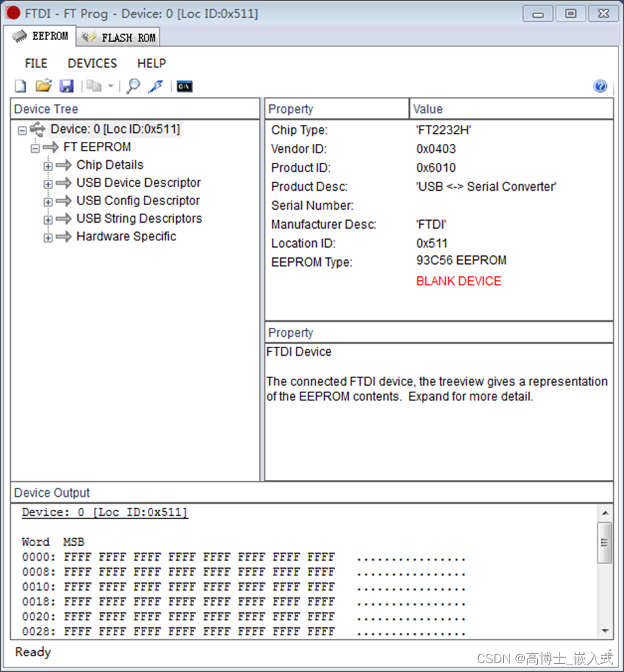Expand the USB String Descriptors node
624x672 pixels.
(48, 220)
